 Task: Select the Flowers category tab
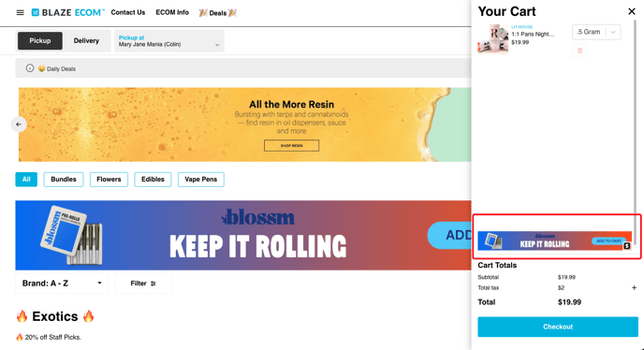109,179
